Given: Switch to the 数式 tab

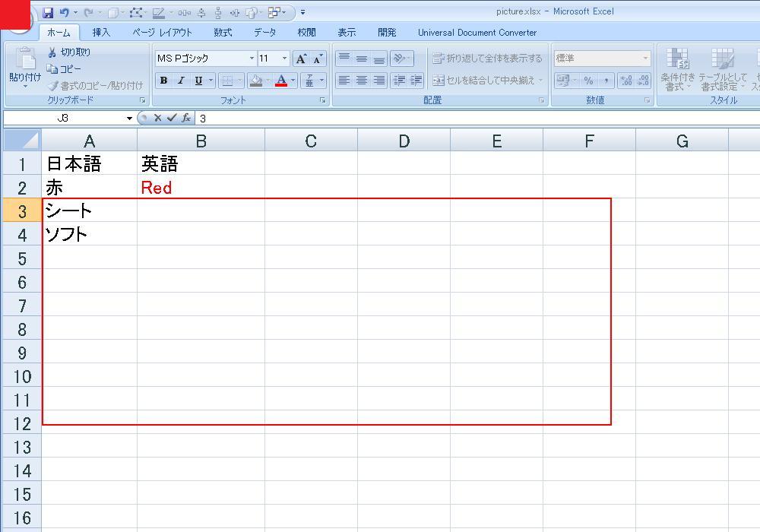Looking at the screenshot, I should (223, 33).
